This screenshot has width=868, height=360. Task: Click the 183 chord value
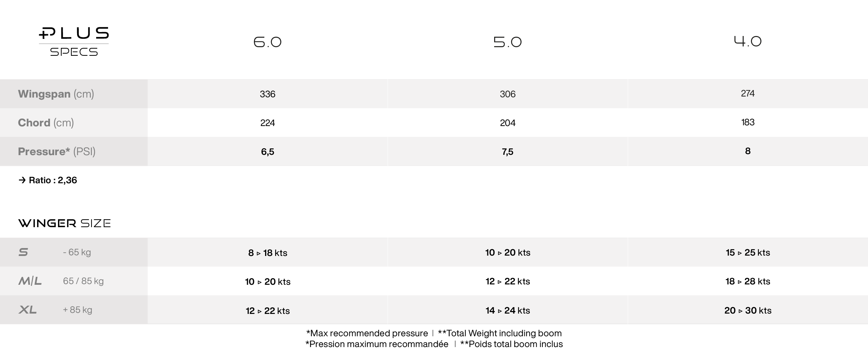748,122
